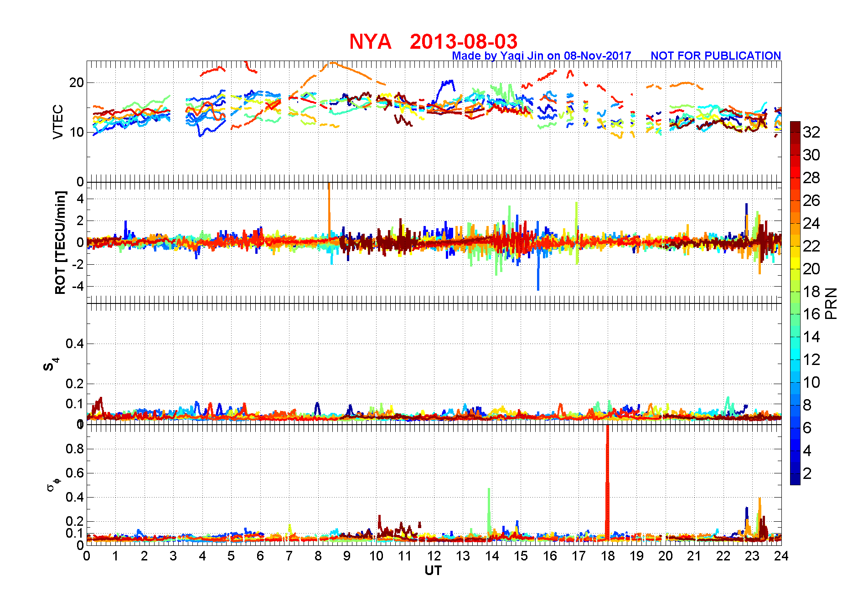Click the green color at PRN 16
Image resolution: width=868 pixels, height=606 pixels.
(x=795, y=314)
